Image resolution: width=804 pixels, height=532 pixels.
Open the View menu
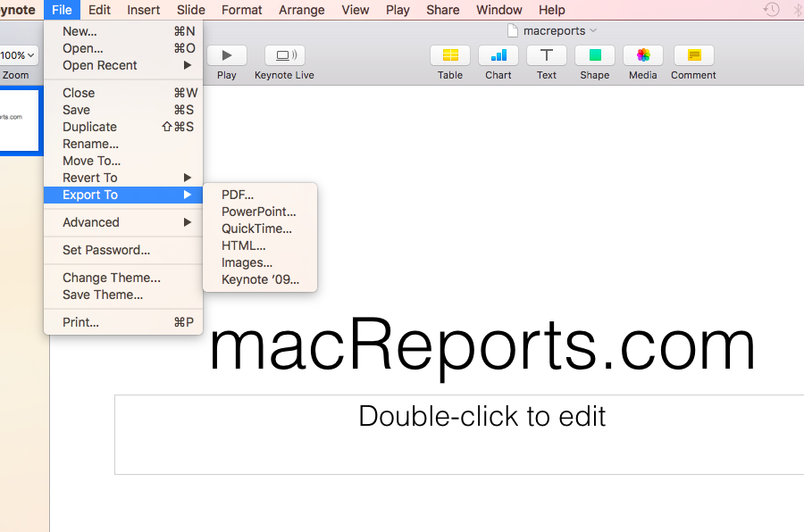pos(356,10)
